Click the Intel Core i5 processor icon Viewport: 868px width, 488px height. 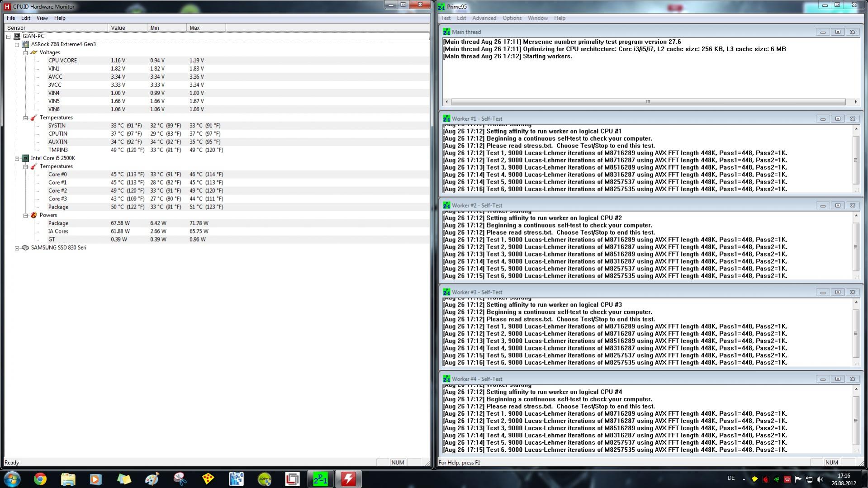(x=25, y=158)
